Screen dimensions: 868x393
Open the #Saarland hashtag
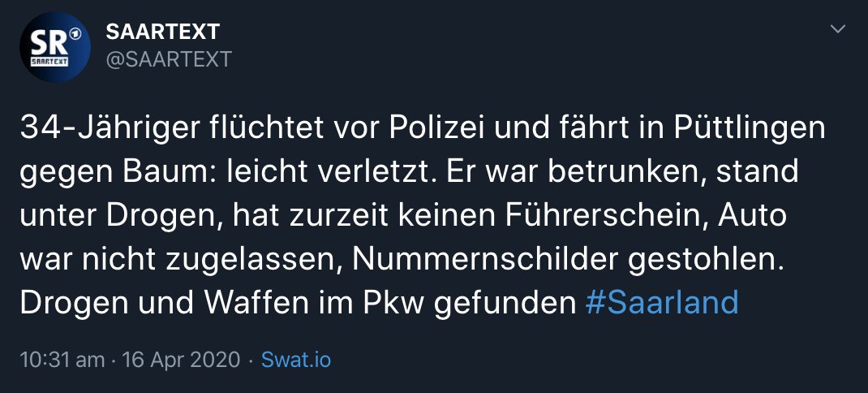(661, 302)
